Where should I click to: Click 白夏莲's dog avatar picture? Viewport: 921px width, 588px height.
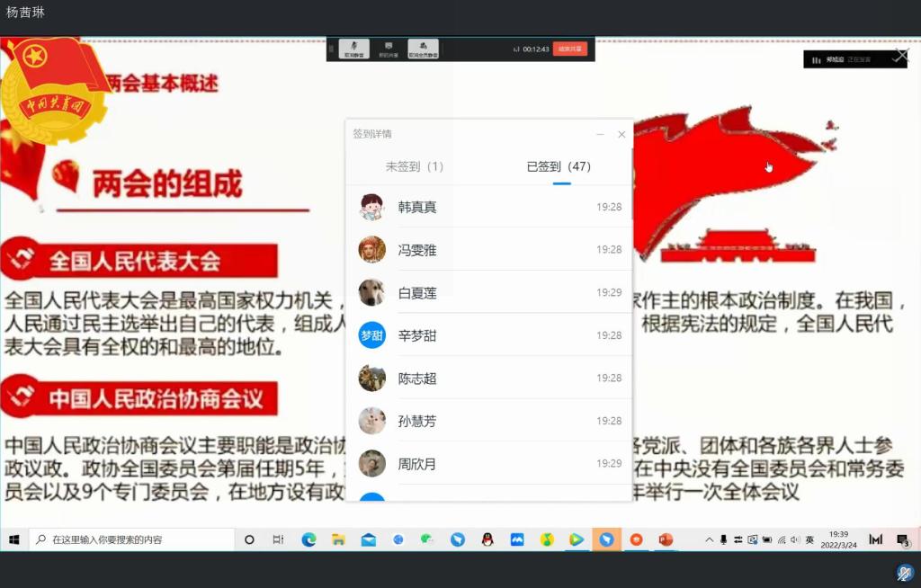(x=371, y=292)
